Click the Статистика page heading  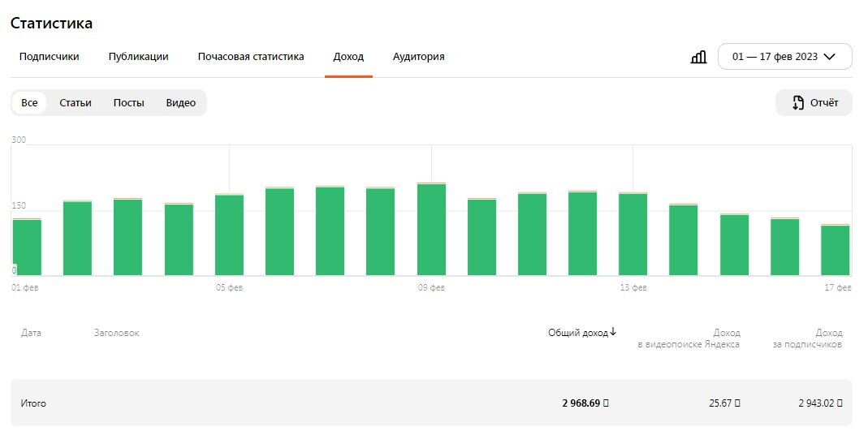coord(51,24)
